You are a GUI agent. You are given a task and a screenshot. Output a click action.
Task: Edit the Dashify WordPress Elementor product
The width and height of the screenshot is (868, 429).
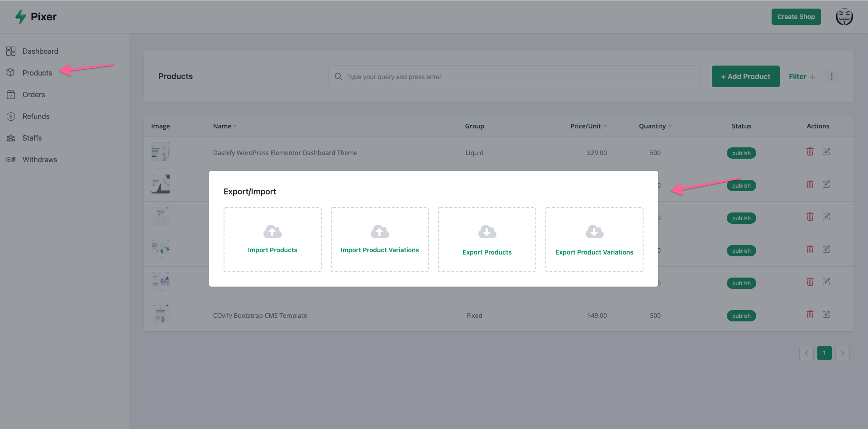826,151
